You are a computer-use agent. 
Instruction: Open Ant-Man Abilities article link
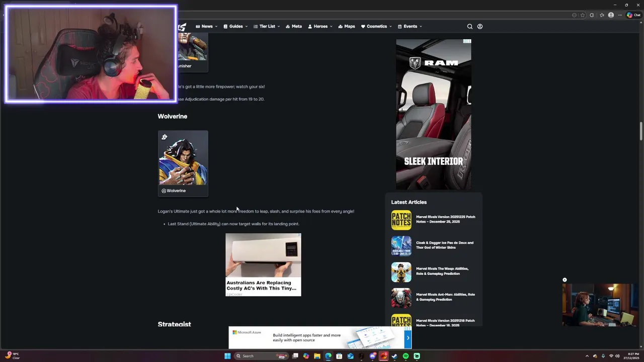tap(445, 297)
